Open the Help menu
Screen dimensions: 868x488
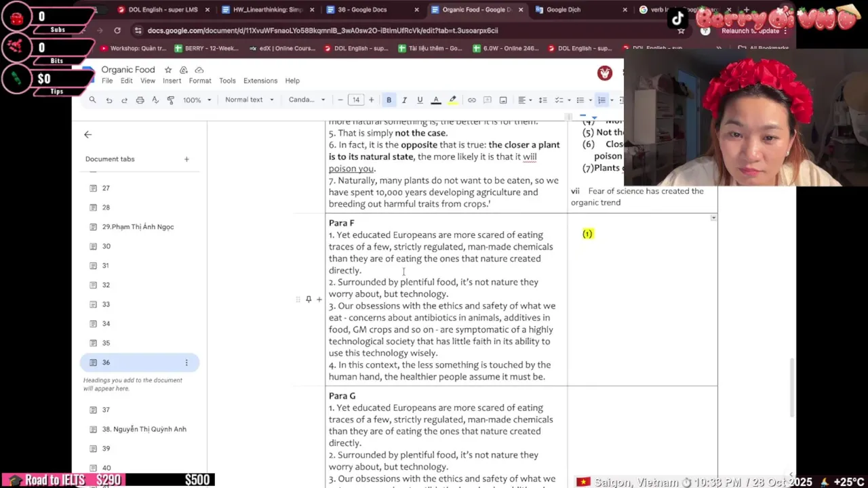(292, 81)
